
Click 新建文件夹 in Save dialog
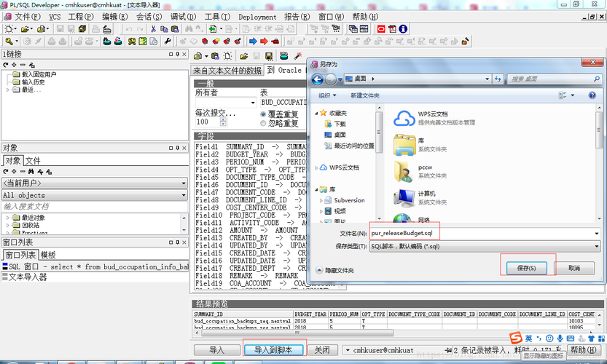coord(364,95)
